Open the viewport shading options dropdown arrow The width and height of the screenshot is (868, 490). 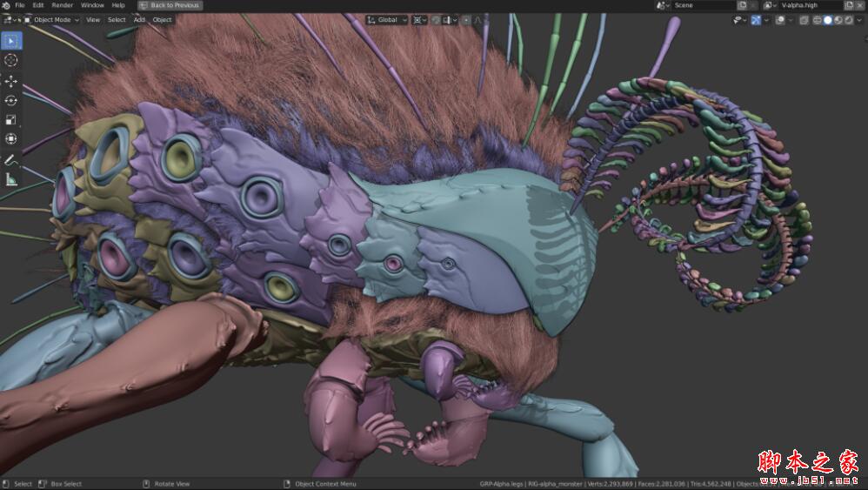pos(860,19)
